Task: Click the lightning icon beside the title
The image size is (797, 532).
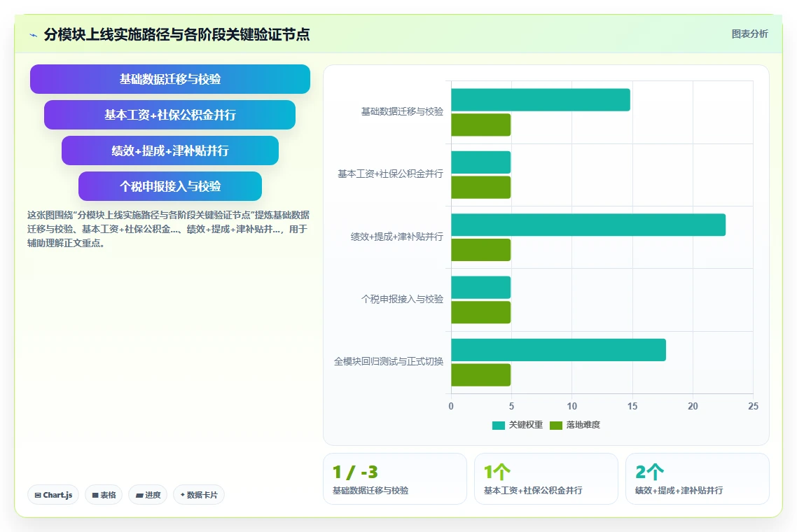Action: tap(34, 35)
